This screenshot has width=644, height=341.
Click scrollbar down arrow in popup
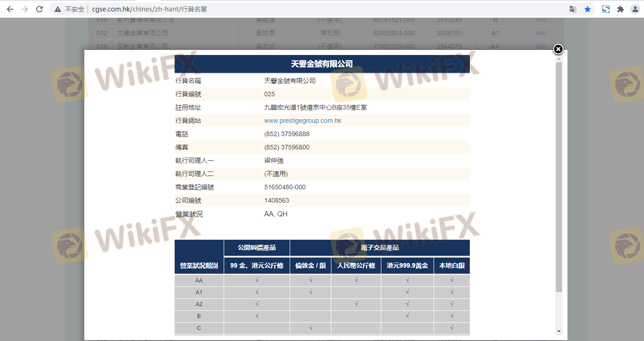(x=559, y=331)
